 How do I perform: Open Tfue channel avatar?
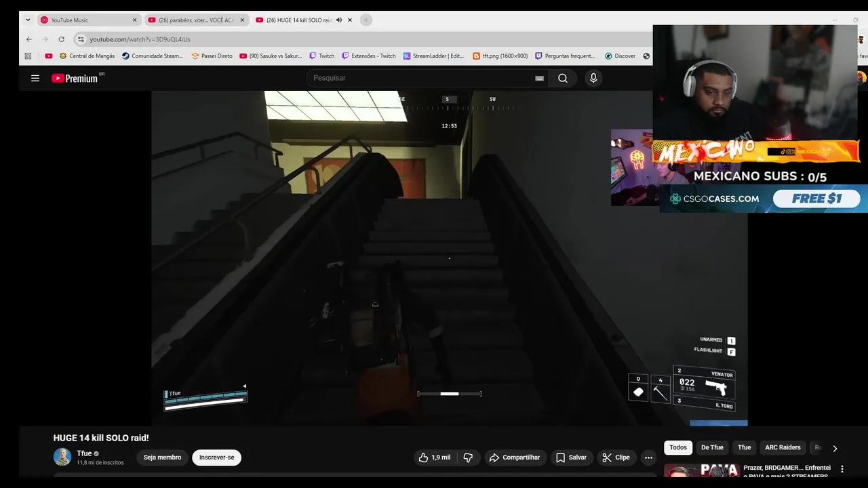click(62, 457)
